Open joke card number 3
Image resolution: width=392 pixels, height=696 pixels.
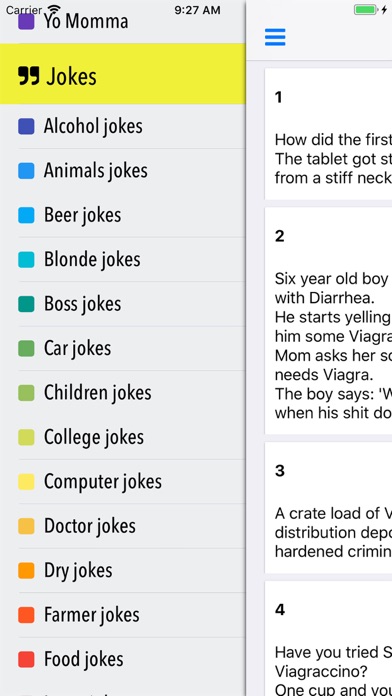(x=329, y=508)
